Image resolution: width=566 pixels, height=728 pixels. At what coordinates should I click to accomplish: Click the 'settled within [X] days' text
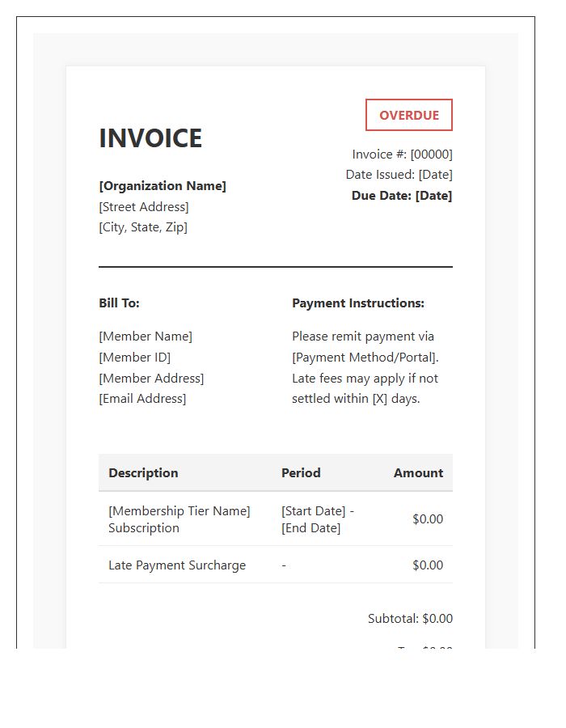point(355,398)
